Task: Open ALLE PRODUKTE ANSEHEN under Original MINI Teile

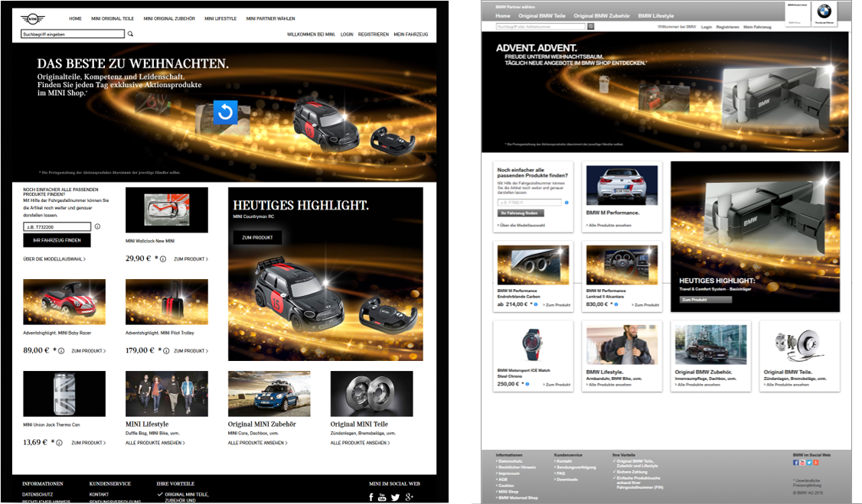Action: 360,443
